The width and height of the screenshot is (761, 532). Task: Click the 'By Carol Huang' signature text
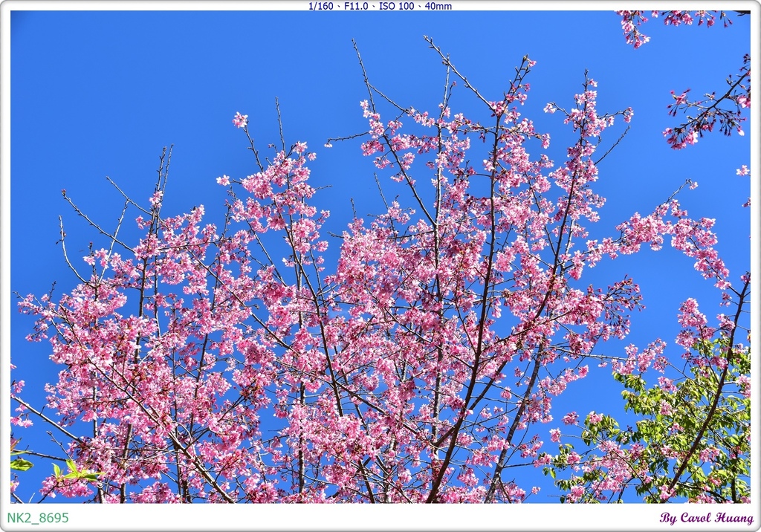(x=707, y=518)
